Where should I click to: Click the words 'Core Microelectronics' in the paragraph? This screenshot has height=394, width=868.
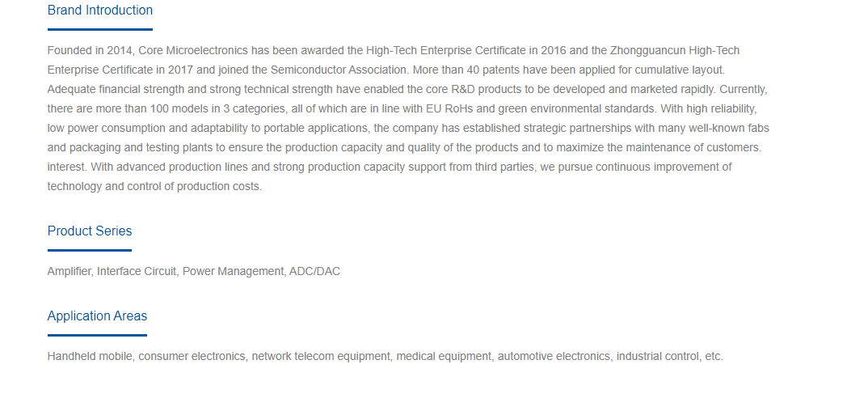pyautogui.click(x=193, y=50)
